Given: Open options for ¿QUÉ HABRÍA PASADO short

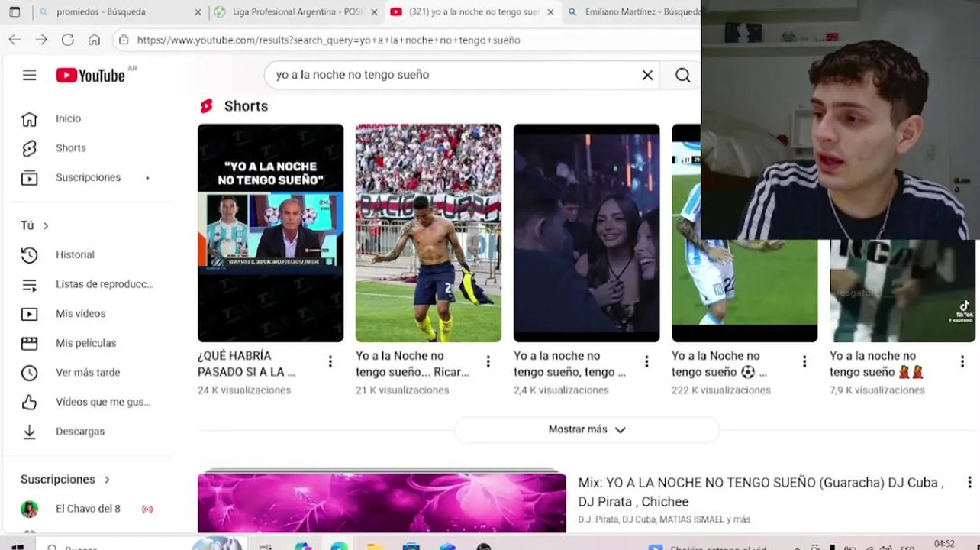Looking at the screenshot, I should tap(330, 362).
